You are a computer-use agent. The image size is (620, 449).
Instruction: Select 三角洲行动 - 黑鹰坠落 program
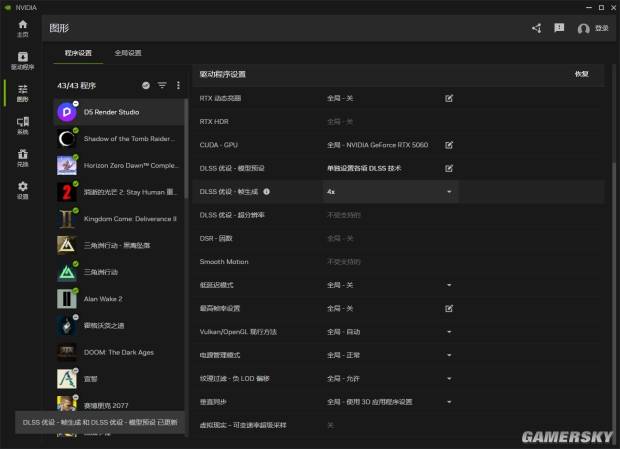click(x=118, y=245)
